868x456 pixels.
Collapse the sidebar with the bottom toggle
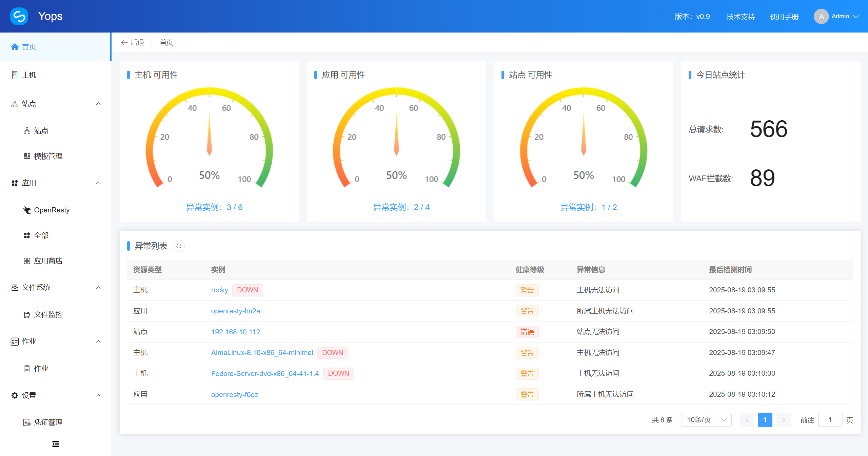click(56, 444)
